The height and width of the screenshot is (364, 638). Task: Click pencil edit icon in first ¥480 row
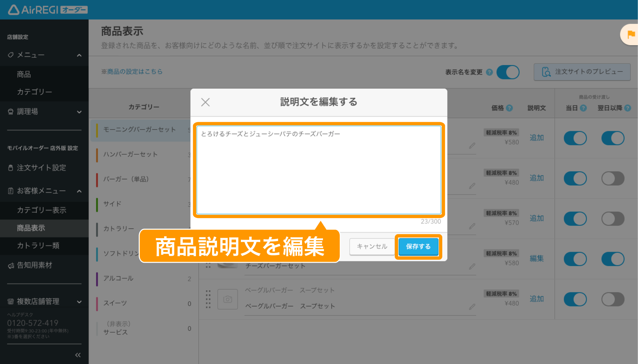pyautogui.click(x=472, y=186)
